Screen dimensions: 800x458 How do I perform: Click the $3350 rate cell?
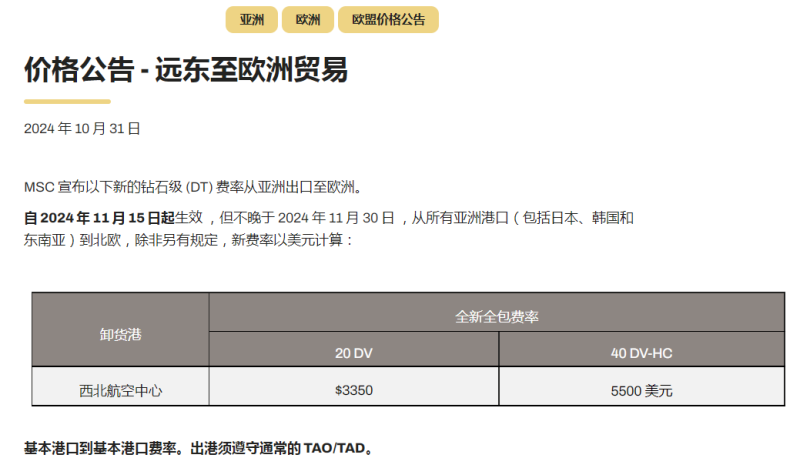(353, 389)
